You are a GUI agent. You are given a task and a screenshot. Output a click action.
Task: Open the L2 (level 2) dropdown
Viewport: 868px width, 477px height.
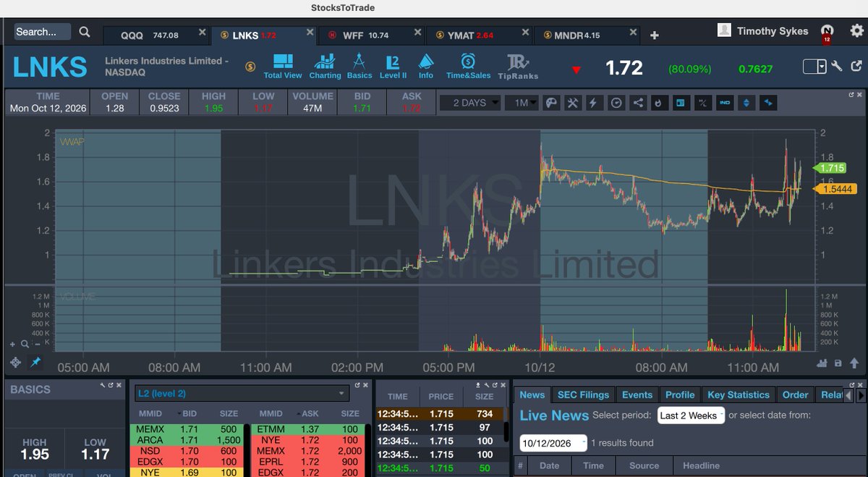click(242, 393)
